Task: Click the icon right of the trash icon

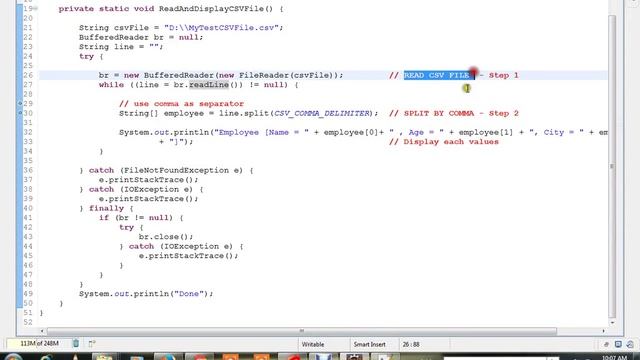Action: tap(92, 344)
